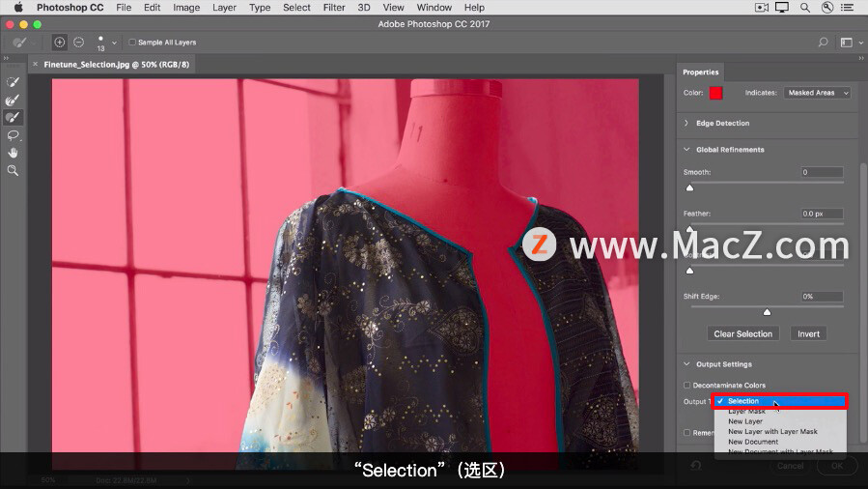This screenshot has width=868, height=489.
Task: Click the Feather value field
Action: [822, 214]
